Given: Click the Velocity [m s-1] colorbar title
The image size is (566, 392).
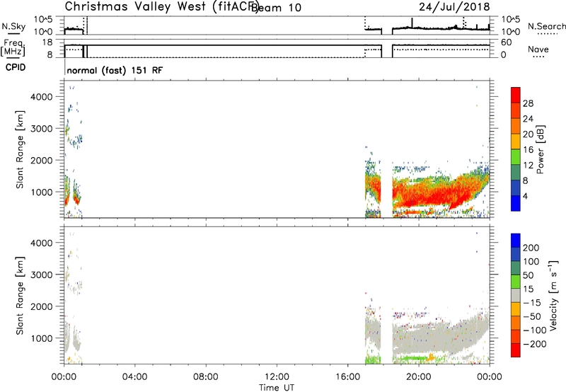Looking at the screenshot, I should coord(553,295).
